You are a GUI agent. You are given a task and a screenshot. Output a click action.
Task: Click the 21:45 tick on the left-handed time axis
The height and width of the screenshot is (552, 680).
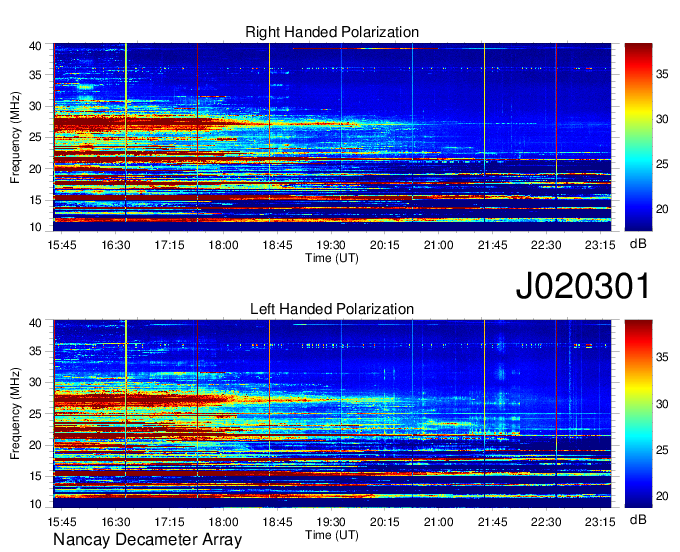tap(492, 522)
